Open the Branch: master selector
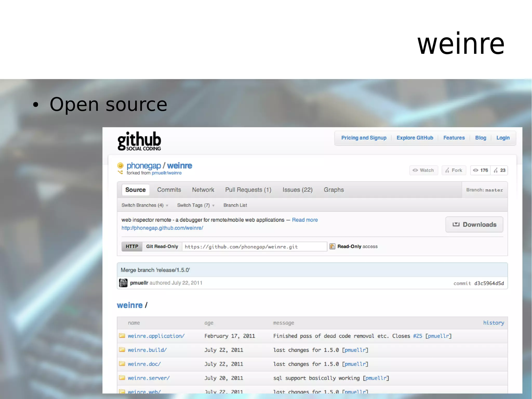Viewport: 532px width, 399px height. point(485,190)
